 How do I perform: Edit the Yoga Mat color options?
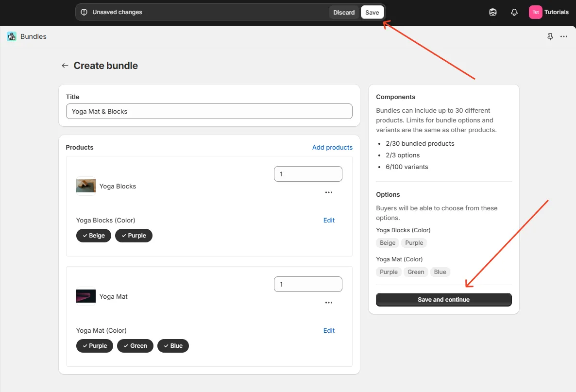coord(329,330)
